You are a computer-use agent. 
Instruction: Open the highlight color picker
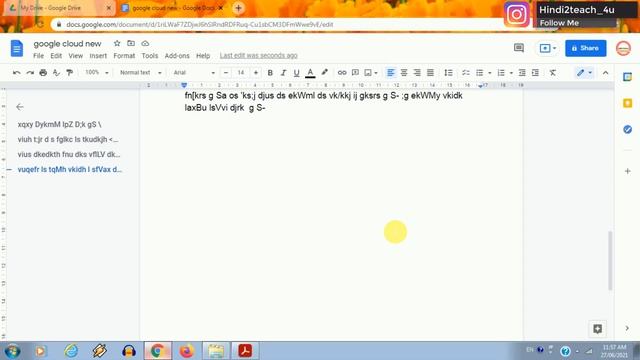(324, 73)
